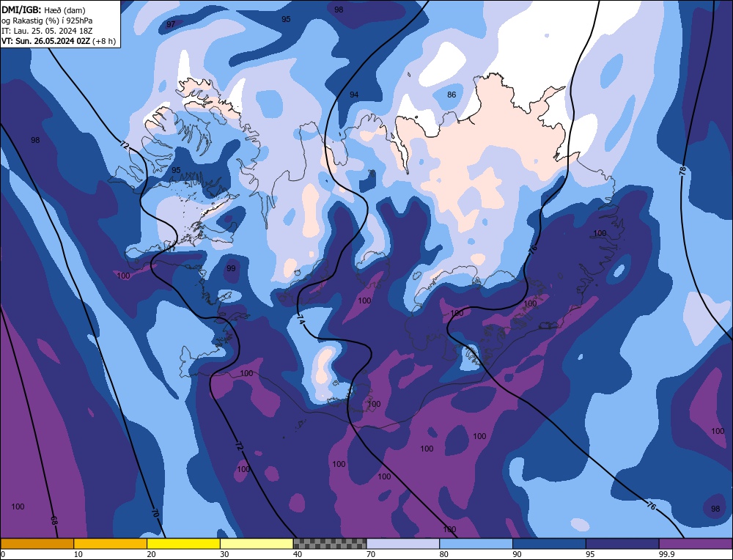Click the '40' legend tick label

pyautogui.click(x=298, y=554)
